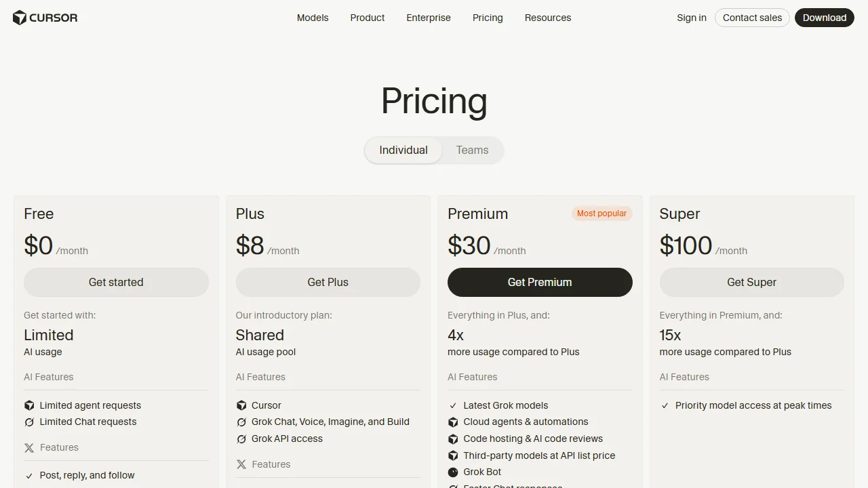Click the Most popular badge

click(x=601, y=213)
